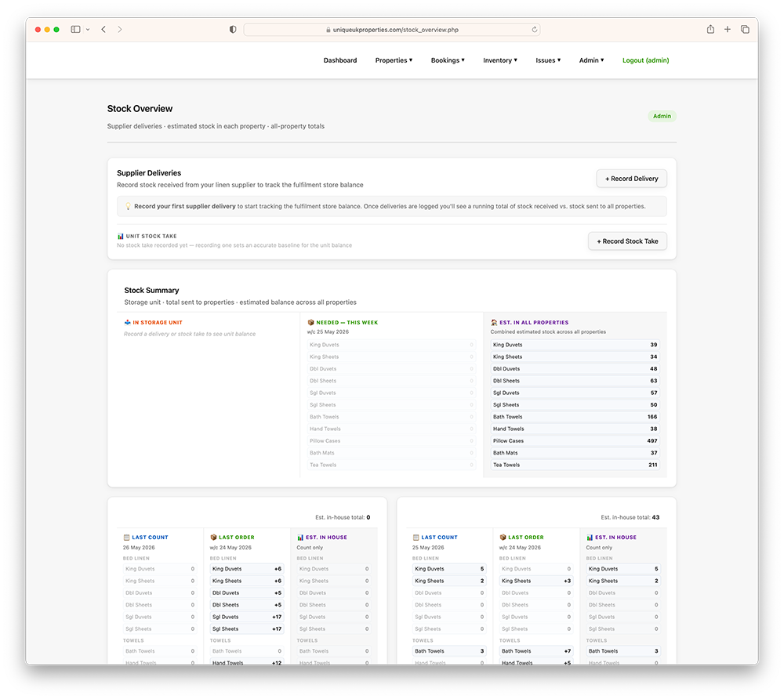This screenshot has width=784, height=699.
Task: Select Pillow Cases row showing 497
Action: pyautogui.click(x=575, y=440)
